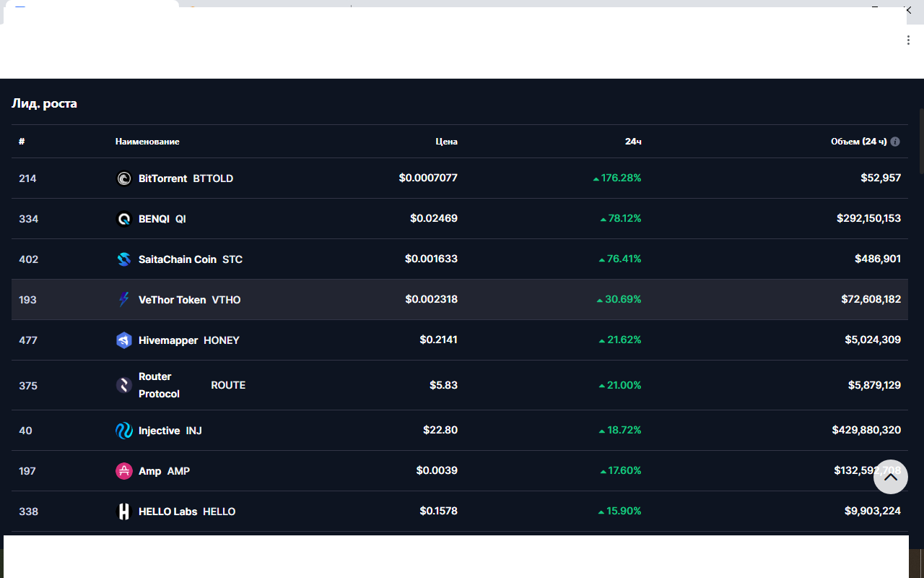Open the VeThor Token link
Screen dimensions: 924x578
click(172, 300)
